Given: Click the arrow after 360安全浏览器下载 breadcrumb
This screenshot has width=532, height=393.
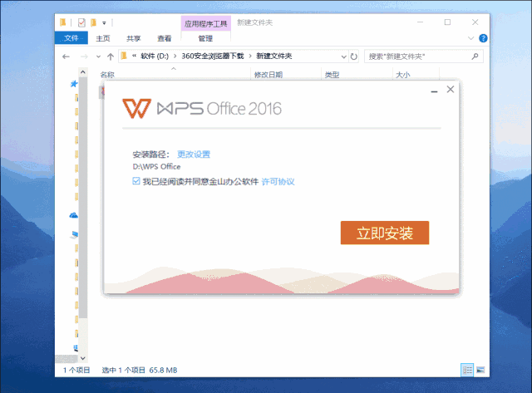Looking at the screenshot, I should point(250,56).
